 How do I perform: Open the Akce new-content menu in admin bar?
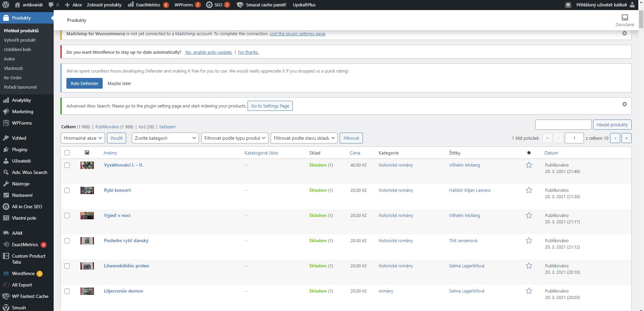tap(73, 5)
